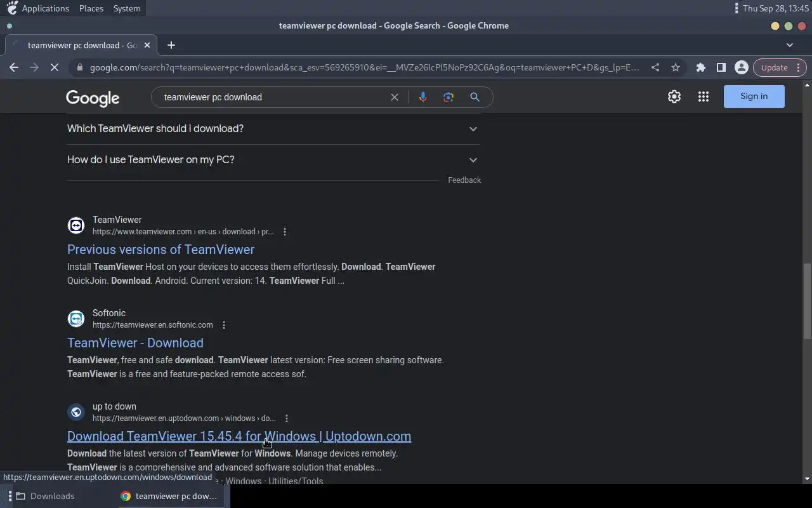The height and width of the screenshot is (508, 812).
Task: Click the address bar URL
Action: coord(364,67)
